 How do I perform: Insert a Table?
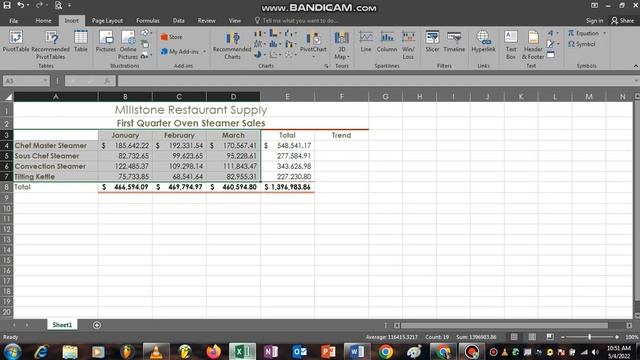coord(80,41)
